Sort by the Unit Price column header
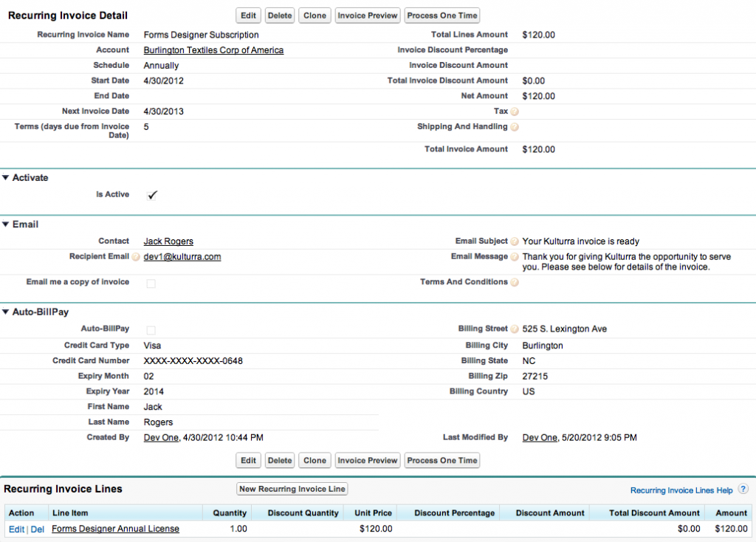This screenshot has height=542, width=756. coord(374,512)
